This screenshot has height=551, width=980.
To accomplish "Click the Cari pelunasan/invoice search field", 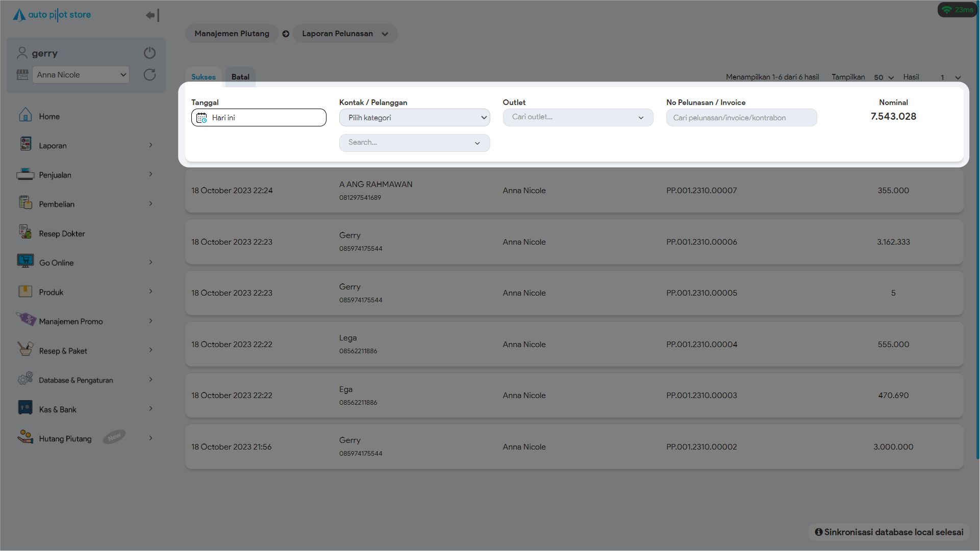I will [x=741, y=118].
